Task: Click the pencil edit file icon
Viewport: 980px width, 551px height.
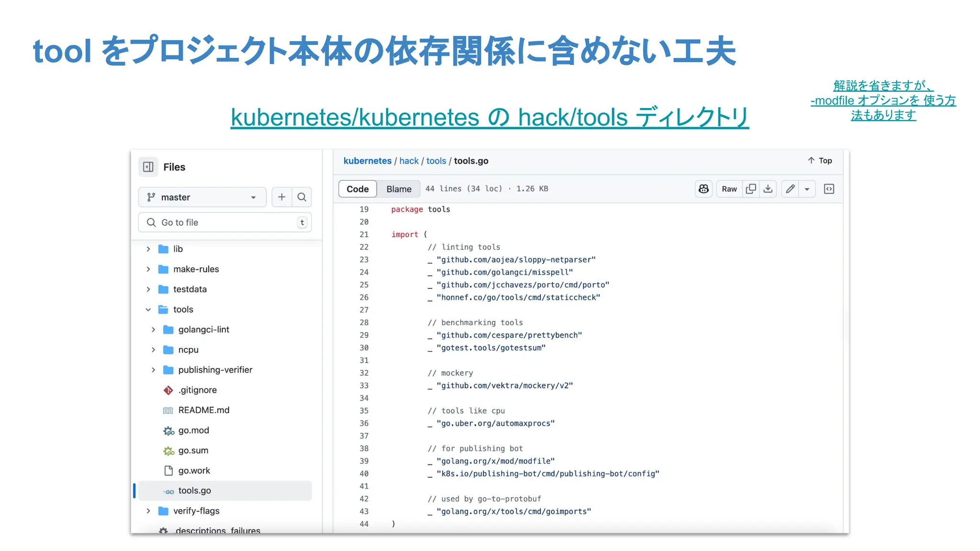Action: coord(791,189)
